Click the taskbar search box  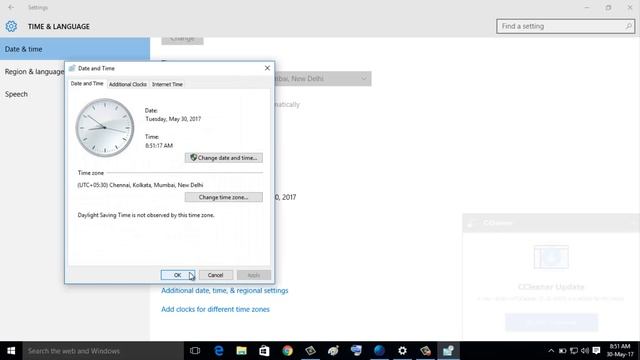(x=103, y=351)
